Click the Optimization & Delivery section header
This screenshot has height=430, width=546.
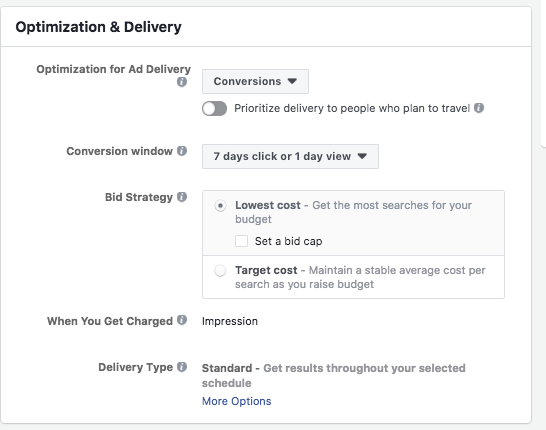coord(99,27)
